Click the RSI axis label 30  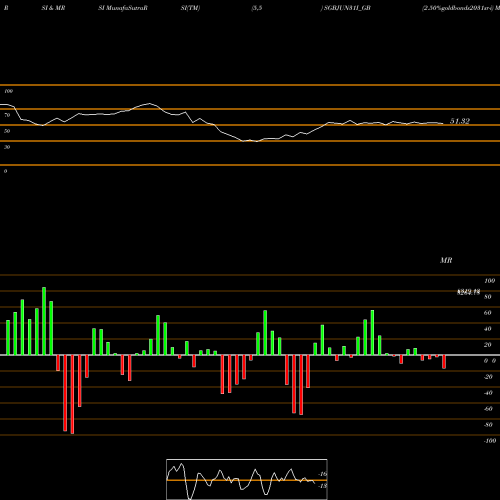(7, 147)
